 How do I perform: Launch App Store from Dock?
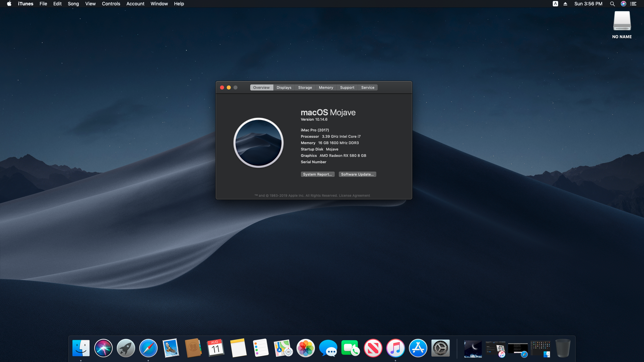pyautogui.click(x=418, y=348)
